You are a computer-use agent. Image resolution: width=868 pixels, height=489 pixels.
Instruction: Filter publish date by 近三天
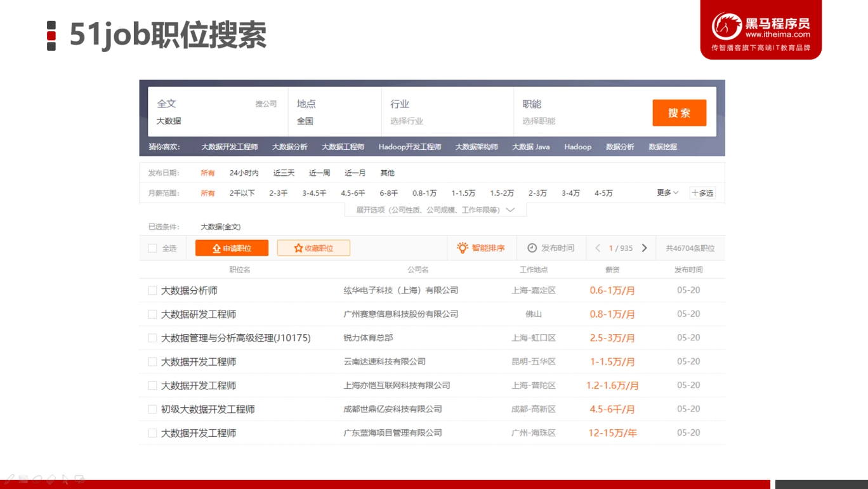click(x=284, y=173)
